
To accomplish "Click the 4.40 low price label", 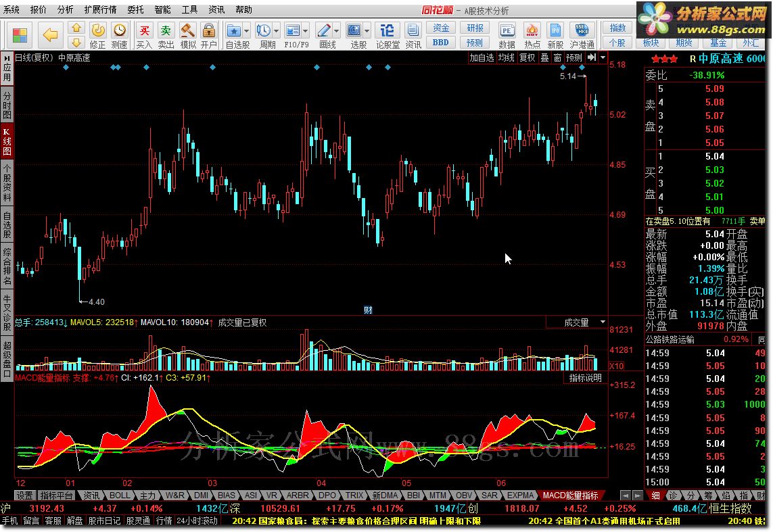I will (x=97, y=301).
